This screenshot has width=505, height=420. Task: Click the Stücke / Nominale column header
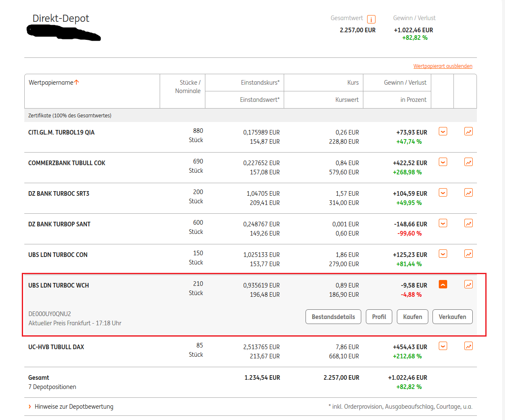[x=188, y=87]
